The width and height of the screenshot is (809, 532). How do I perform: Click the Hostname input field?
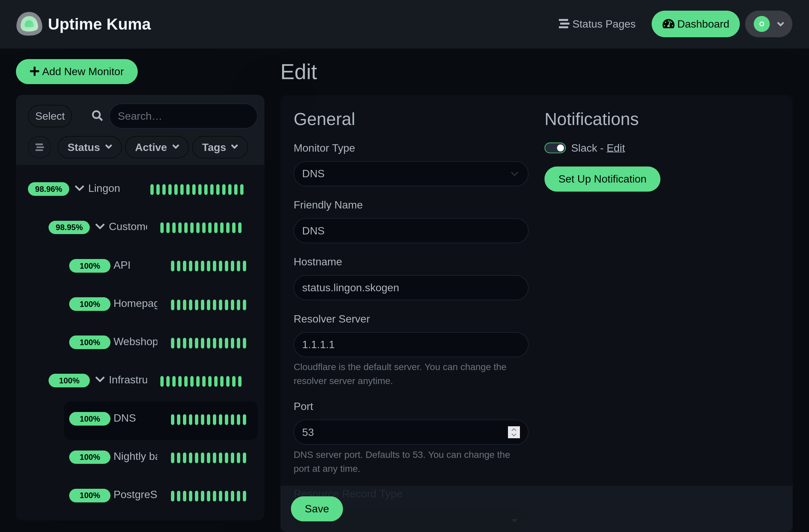[x=410, y=288]
